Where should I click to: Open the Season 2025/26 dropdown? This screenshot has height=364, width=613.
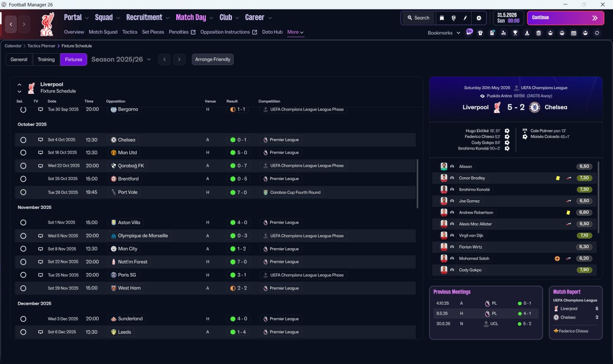click(121, 59)
